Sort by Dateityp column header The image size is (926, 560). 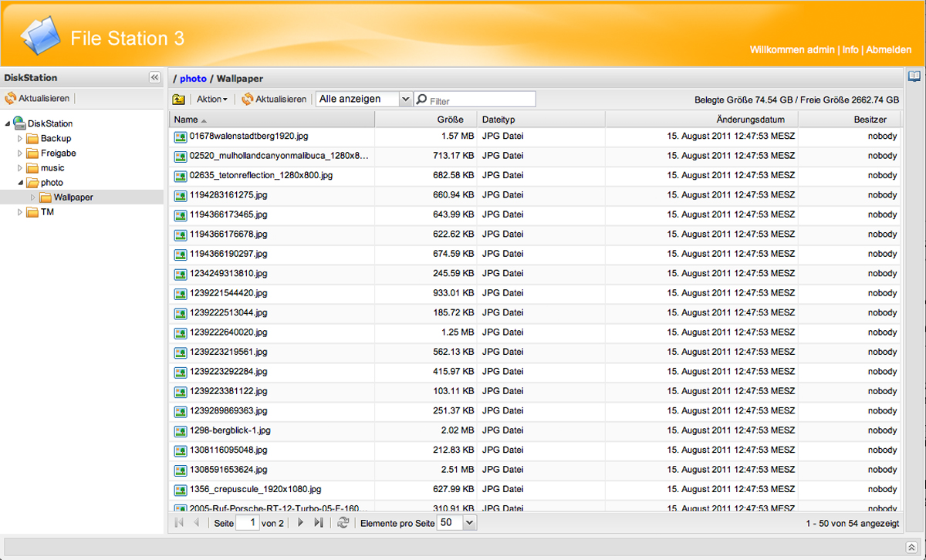pos(541,120)
